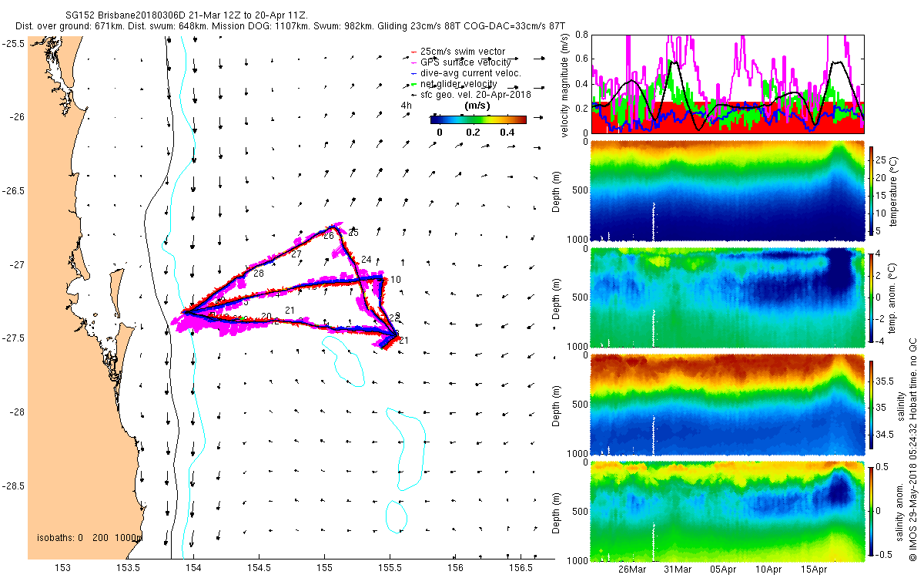The height and width of the screenshot is (578, 924).
Task: Click the 'GPS surface velocity' legend entry
Action: [x=459, y=62]
